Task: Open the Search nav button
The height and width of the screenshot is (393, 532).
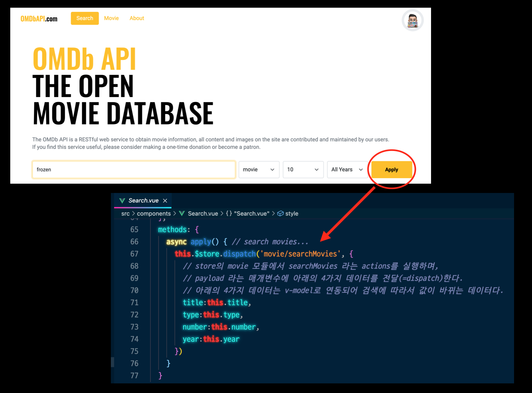Action: 85,18
